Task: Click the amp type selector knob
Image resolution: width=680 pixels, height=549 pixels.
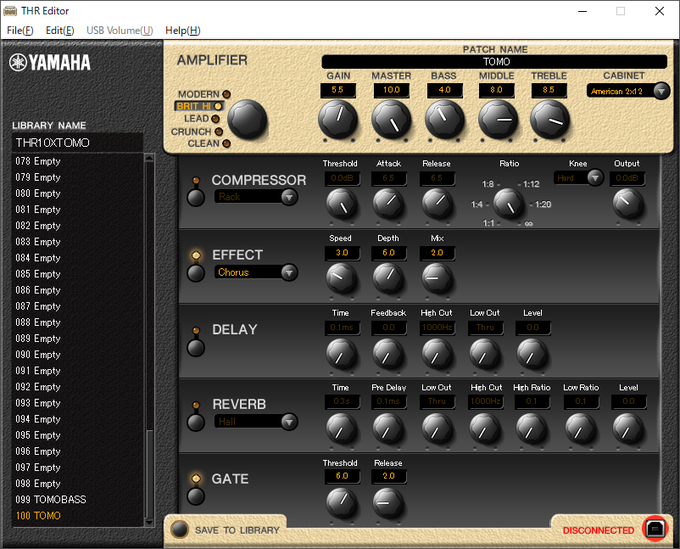Action: tap(247, 119)
